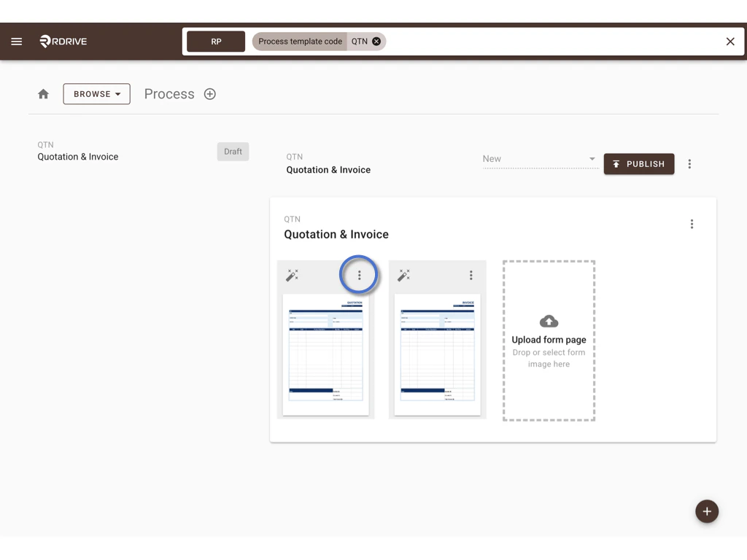
Task: Clear the search bar with the X icon
Action: (x=730, y=42)
